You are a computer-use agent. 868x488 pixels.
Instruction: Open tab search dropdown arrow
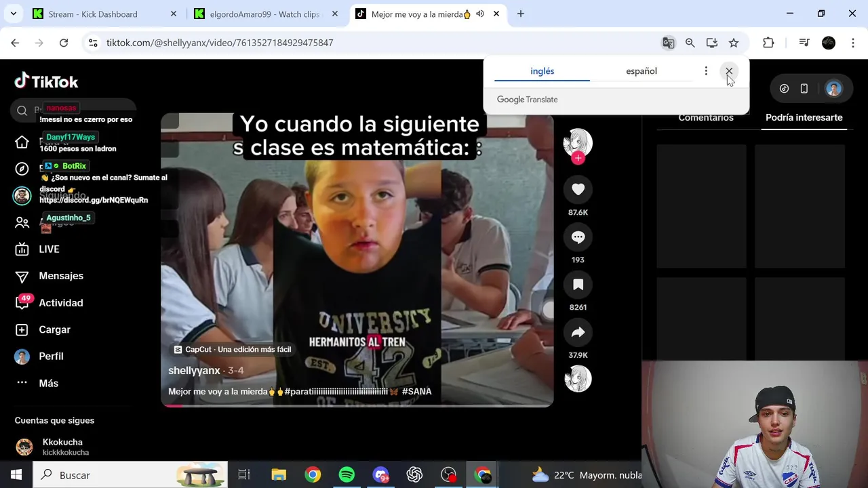13,14
